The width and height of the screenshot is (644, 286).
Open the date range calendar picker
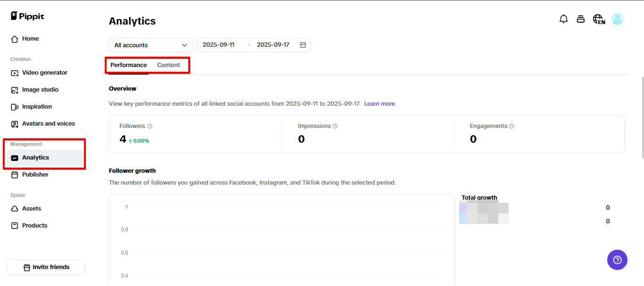[302, 45]
